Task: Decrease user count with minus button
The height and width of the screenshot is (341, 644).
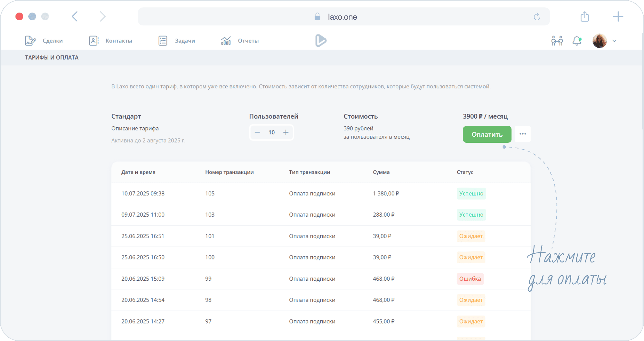Action: tap(257, 132)
